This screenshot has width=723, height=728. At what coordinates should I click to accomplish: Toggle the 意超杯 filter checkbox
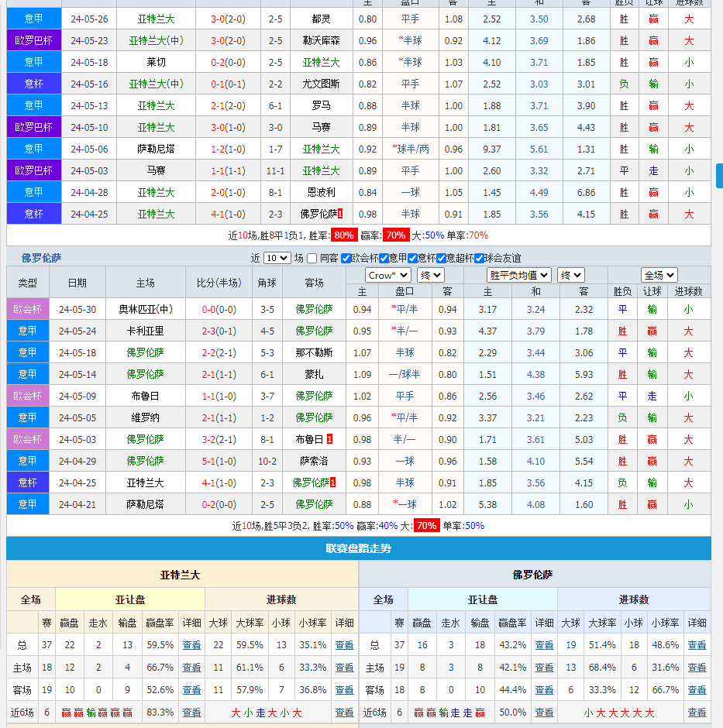point(442,259)
